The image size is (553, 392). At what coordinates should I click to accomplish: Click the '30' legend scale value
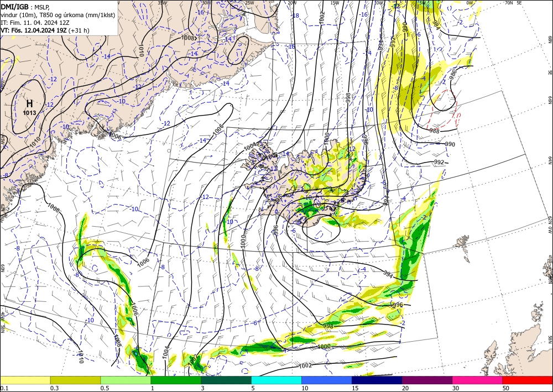click(x=456, y=388)
